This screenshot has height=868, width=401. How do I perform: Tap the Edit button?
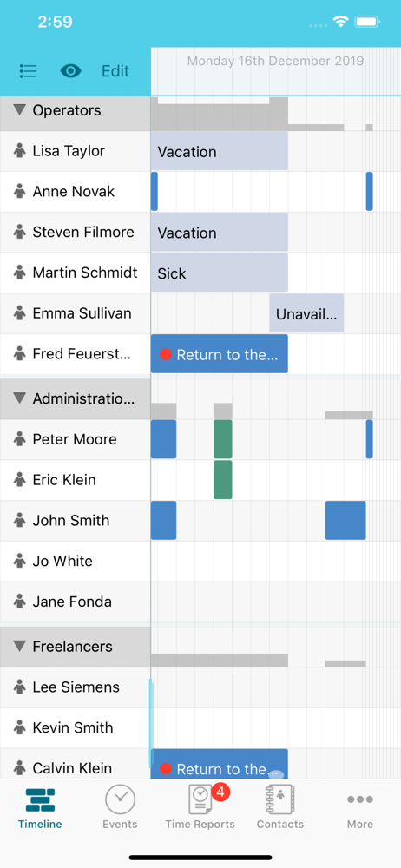115,71
